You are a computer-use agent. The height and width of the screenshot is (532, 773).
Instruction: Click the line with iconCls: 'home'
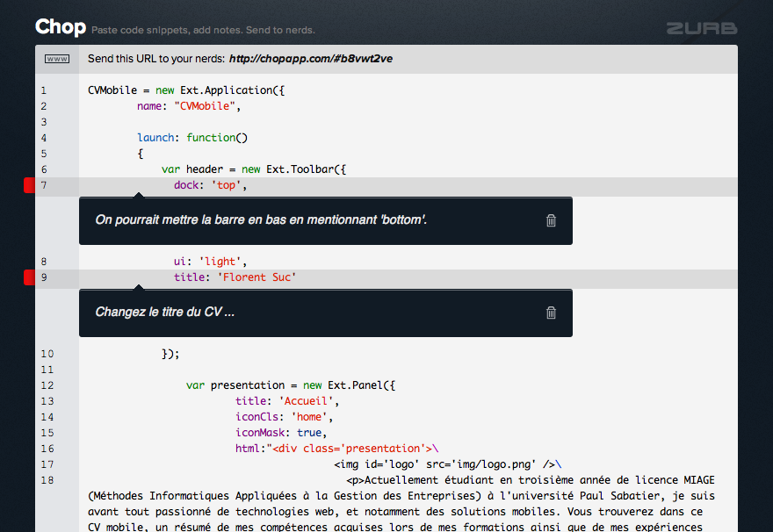click(284, 417)
